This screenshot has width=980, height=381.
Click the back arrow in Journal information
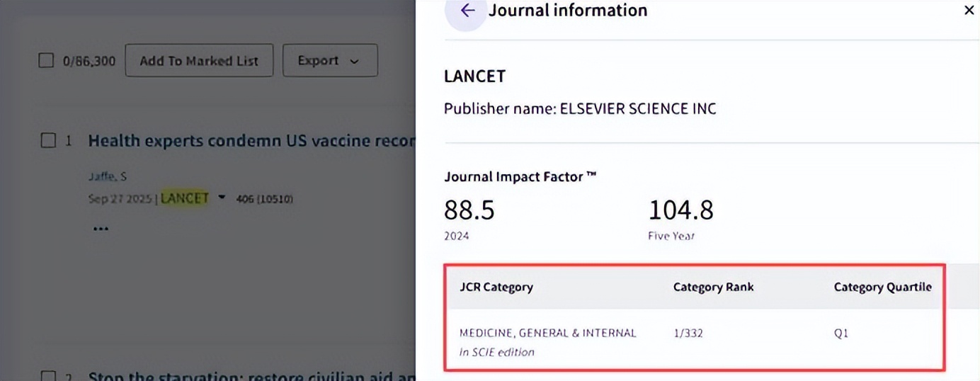467,11
